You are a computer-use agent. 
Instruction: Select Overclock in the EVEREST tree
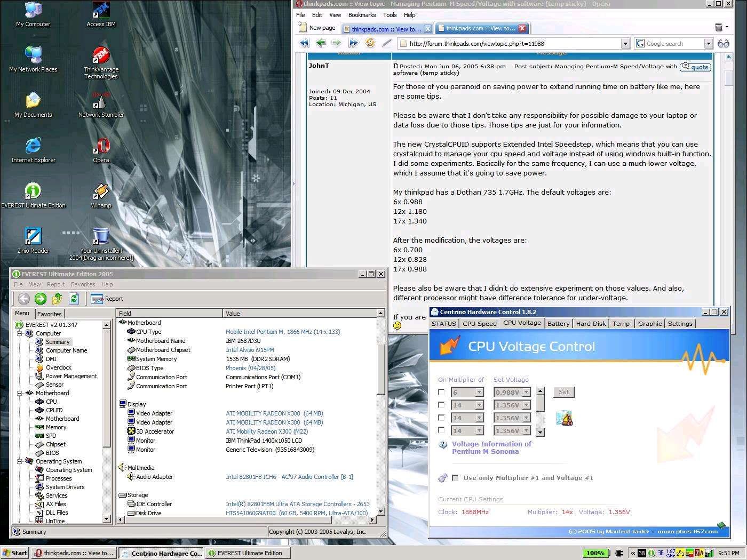pos(59,367)
